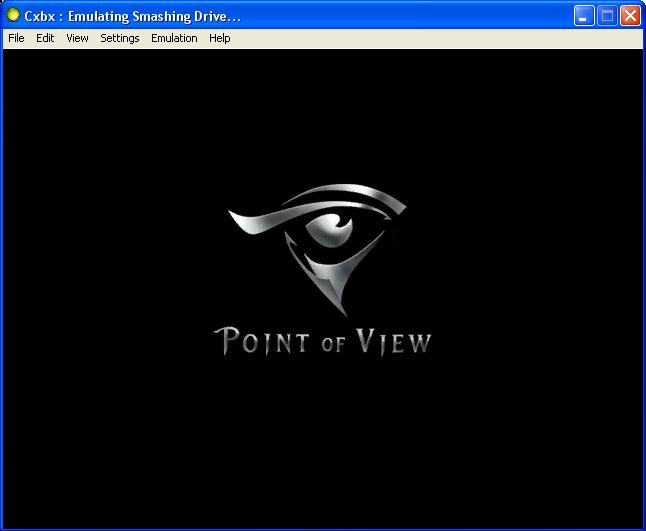
Task: Click the Point of View eye logo
Action: click(x=318, y=249)
